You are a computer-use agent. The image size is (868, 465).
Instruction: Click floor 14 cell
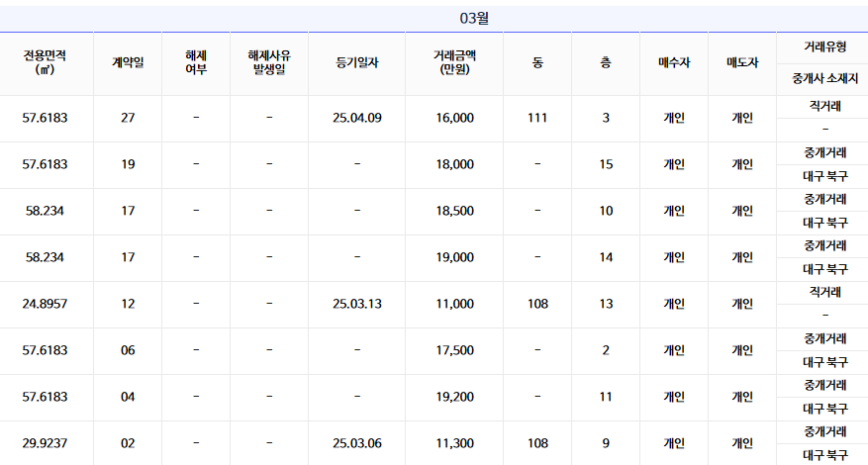(x=606, y=257)
